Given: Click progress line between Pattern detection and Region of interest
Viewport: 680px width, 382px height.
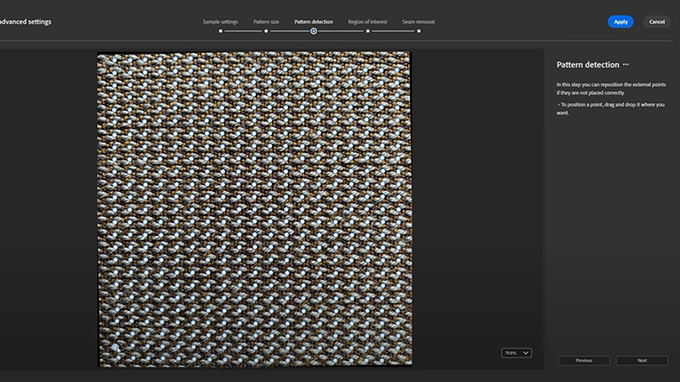Looking at the screenshot, I should 341,31.
